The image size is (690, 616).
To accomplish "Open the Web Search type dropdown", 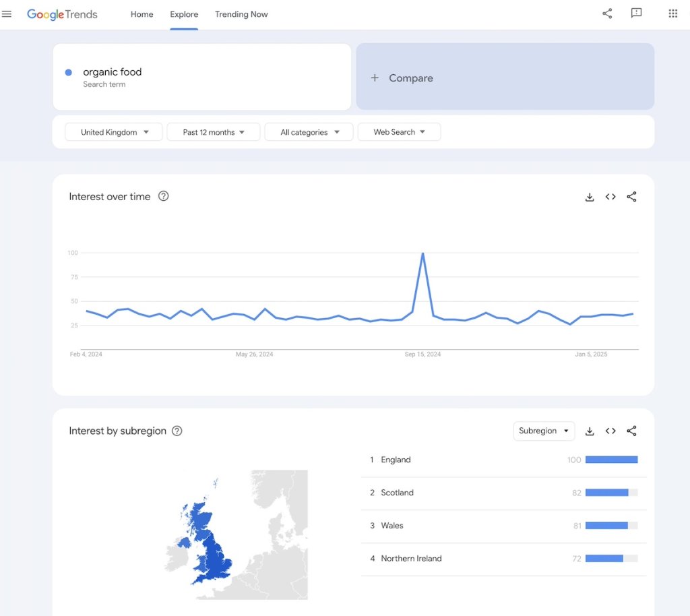I will coord(399,132).
